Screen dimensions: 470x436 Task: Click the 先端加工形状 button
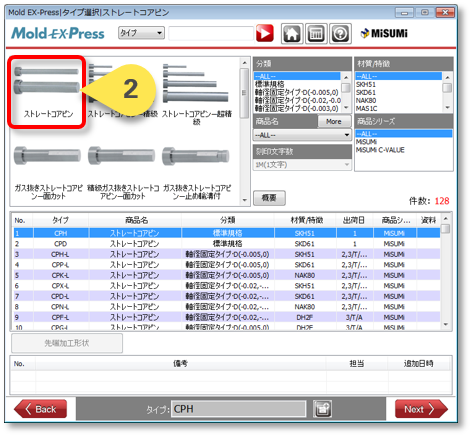(x=67, y=343)
